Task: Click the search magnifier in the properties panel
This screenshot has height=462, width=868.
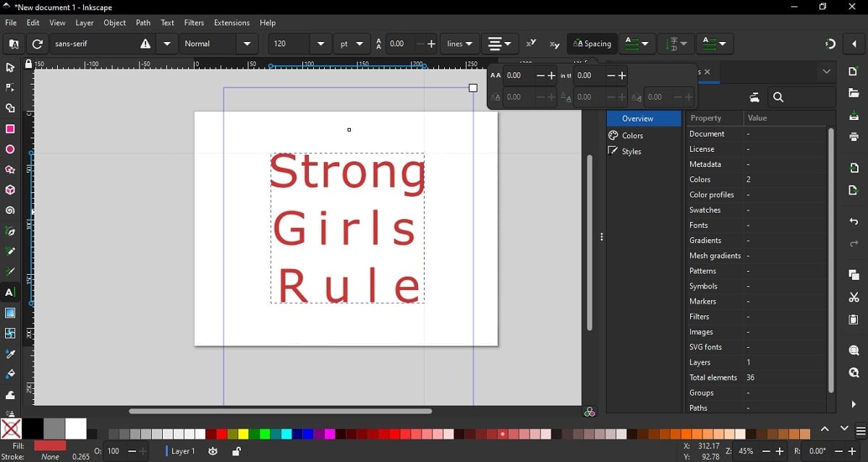Action: (x=779, y=97)
